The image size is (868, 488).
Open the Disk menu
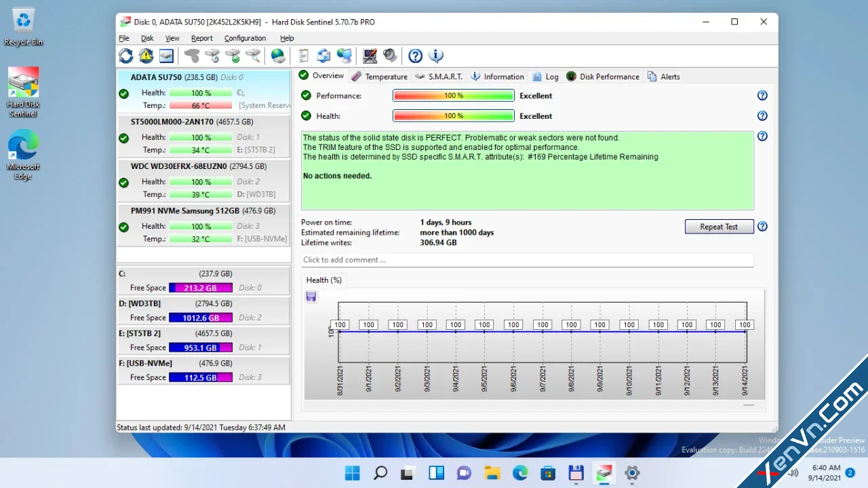(x=147, y=39)
